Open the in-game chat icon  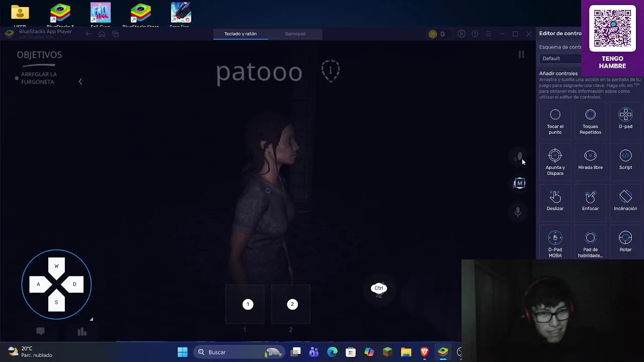(x=40, y=331)
